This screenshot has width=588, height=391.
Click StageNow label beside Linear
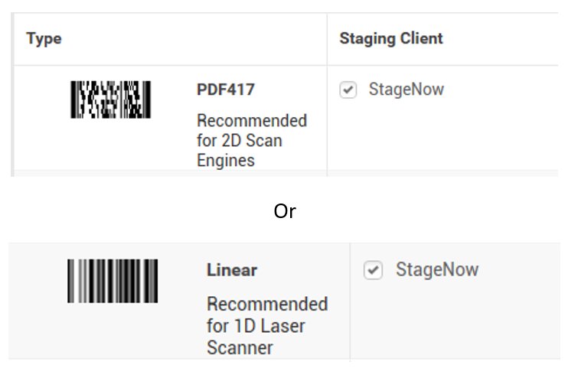(437, 269)
